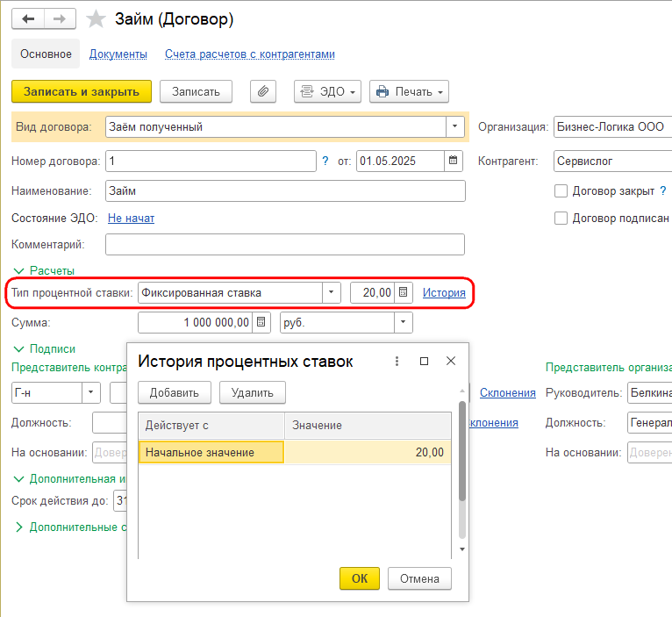The height and width of the screenshot is (617, 672).
Task: Click the Действует с column header
Action: pos(211,426)
